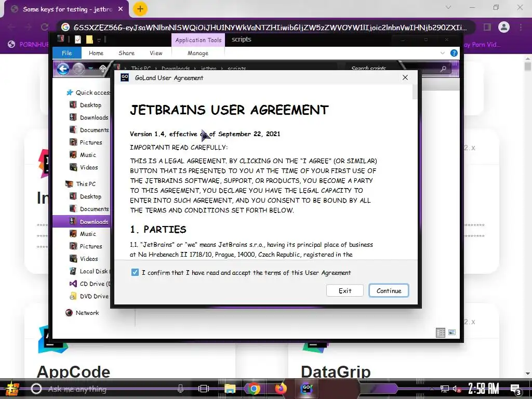Screen dimensions: 532x399
Task: Open the Manage tab under Application Tools
Action: pyautogui.click(x=198, y=53)
